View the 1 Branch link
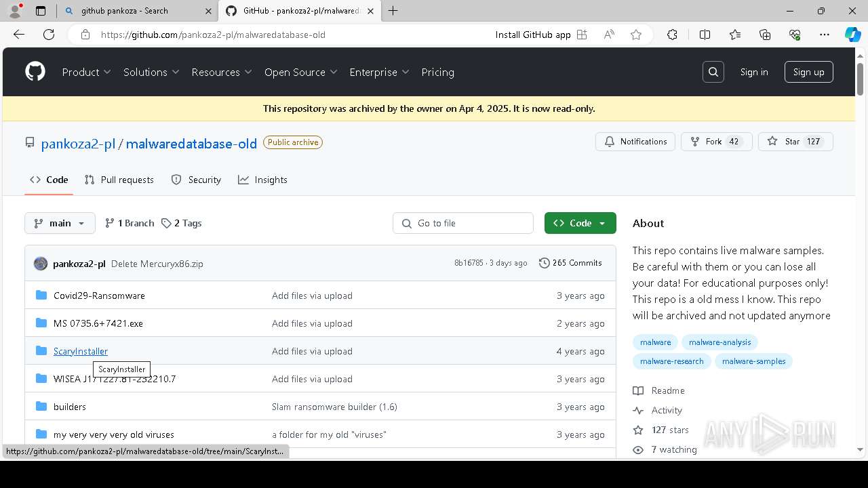The image size is (868, 488). click(x=130, y=223)
